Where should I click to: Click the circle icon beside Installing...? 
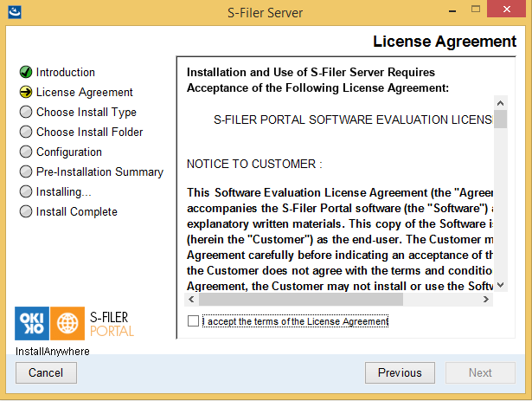[26, 191]
